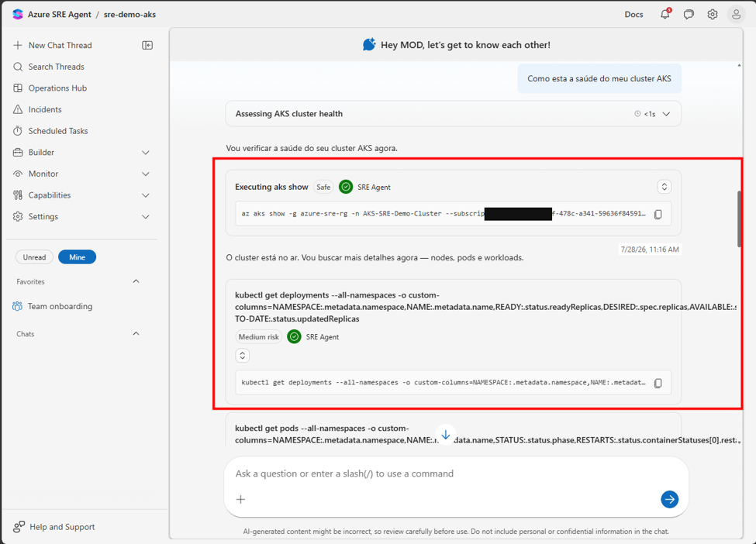The width and height of the screenshot is (756, 544).
Task: Open the settings gear in the header
Action: [712, 15]
